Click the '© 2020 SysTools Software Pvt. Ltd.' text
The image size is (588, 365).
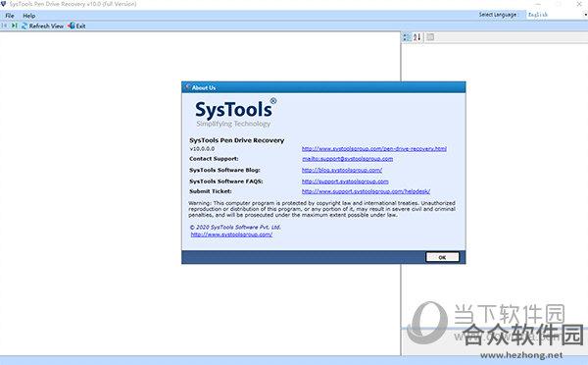[x=235, y=228]
